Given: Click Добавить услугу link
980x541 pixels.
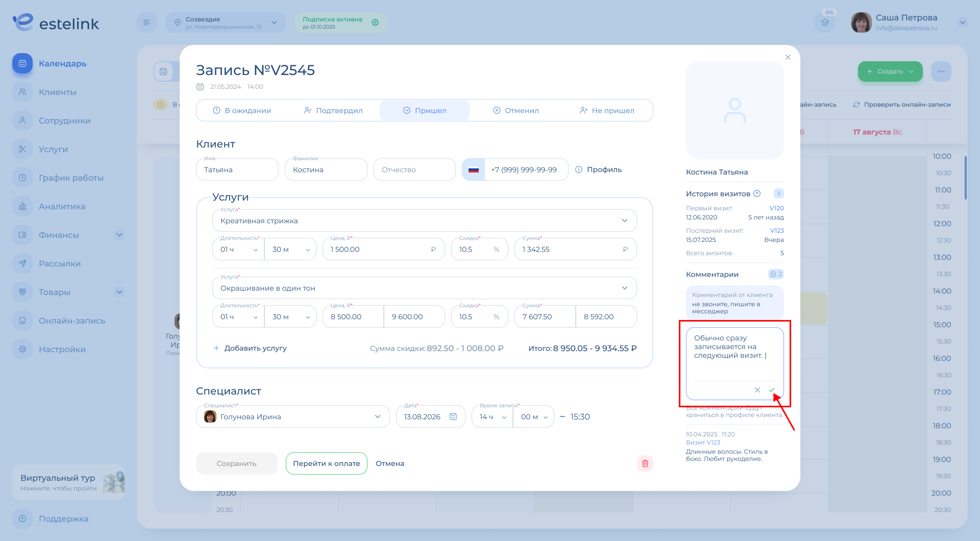Looking at the screenshot, I should point(250,348).
